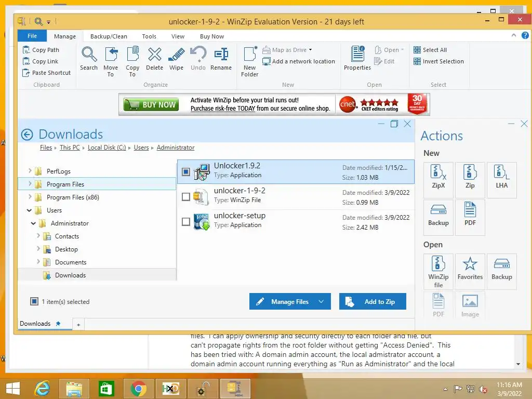Expand the Program Files (x86) node
Viewport: 532px width, 399px height.
point(30,197)
